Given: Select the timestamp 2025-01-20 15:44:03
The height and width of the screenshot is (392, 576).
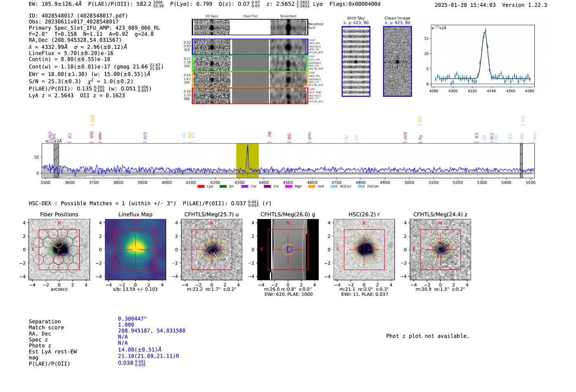Looking at the screenshot, I should point(465,5).
